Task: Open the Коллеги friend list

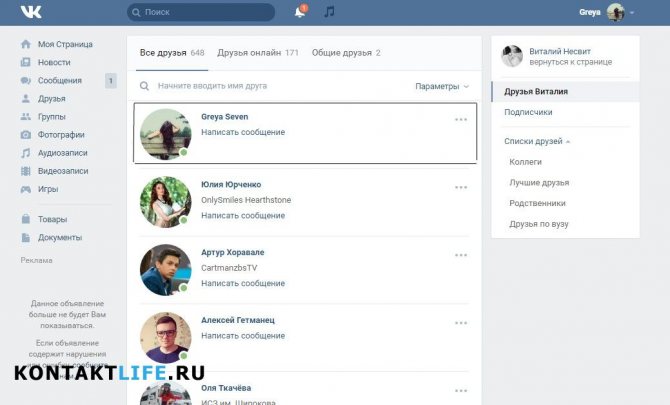Action: pos(525,162)
